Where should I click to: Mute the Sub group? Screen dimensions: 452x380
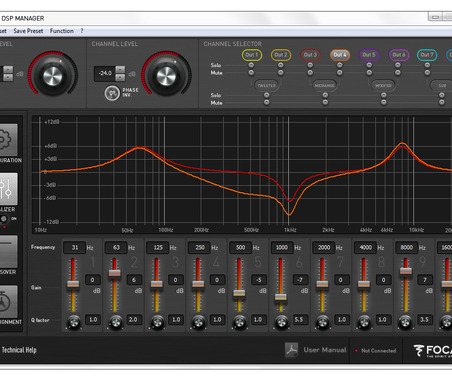pyautogui.click(x=442, y=103)
